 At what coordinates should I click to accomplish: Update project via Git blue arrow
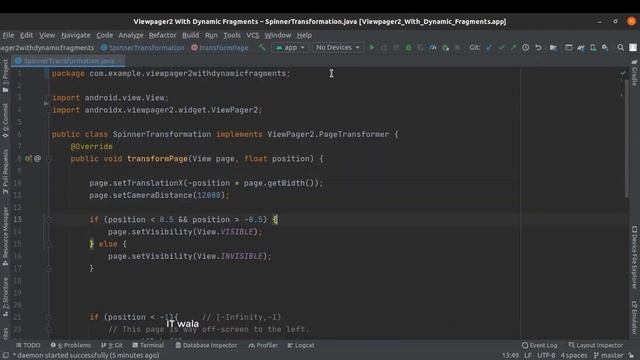489,48
